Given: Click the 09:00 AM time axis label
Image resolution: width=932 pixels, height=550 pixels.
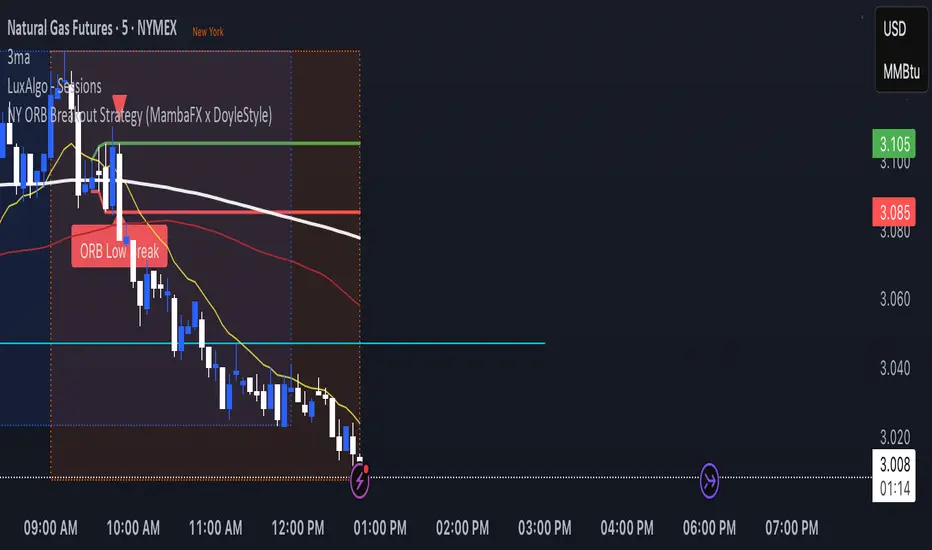Looking at the screenshot, I should coord(51,528).
